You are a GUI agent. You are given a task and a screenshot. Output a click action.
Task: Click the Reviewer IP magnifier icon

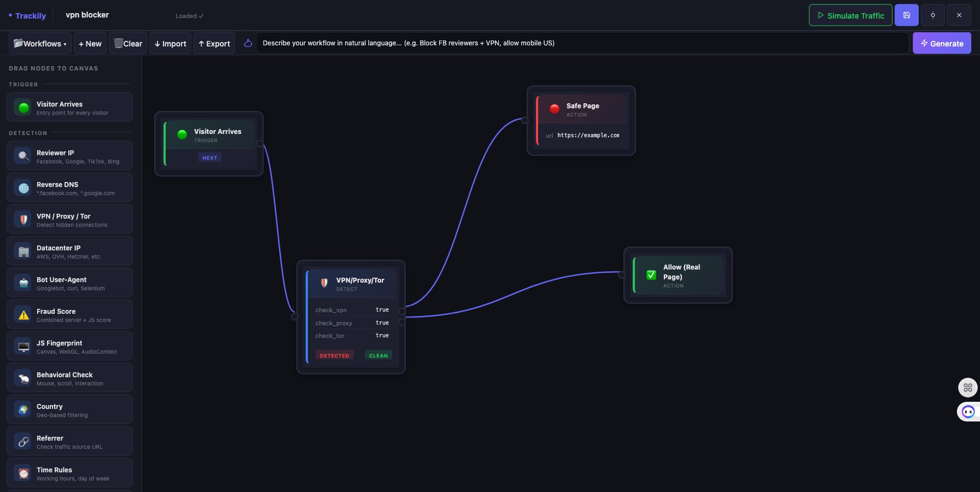click(24, 157)
